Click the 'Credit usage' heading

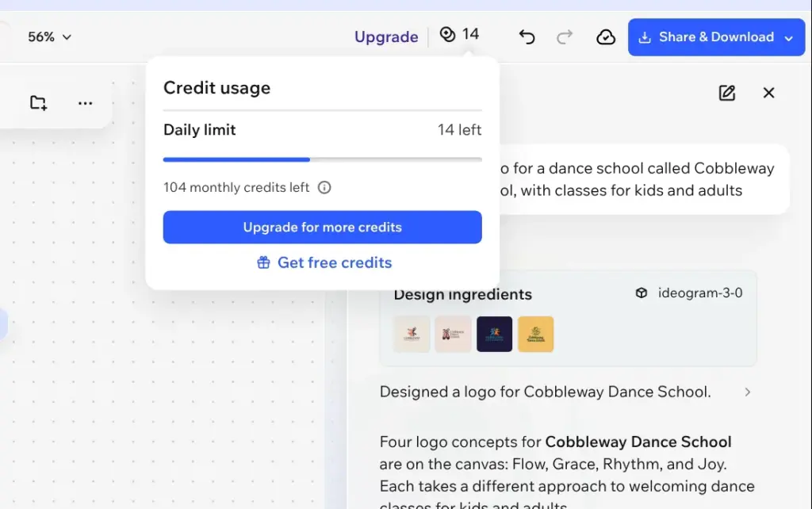pyautogui.click(x=217, y=87)
